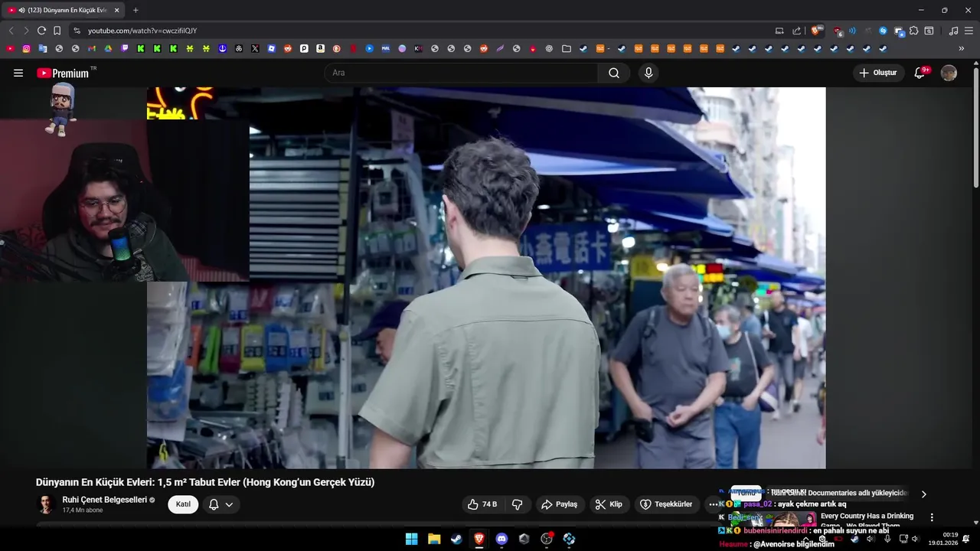Open a new browser tab

136,10
